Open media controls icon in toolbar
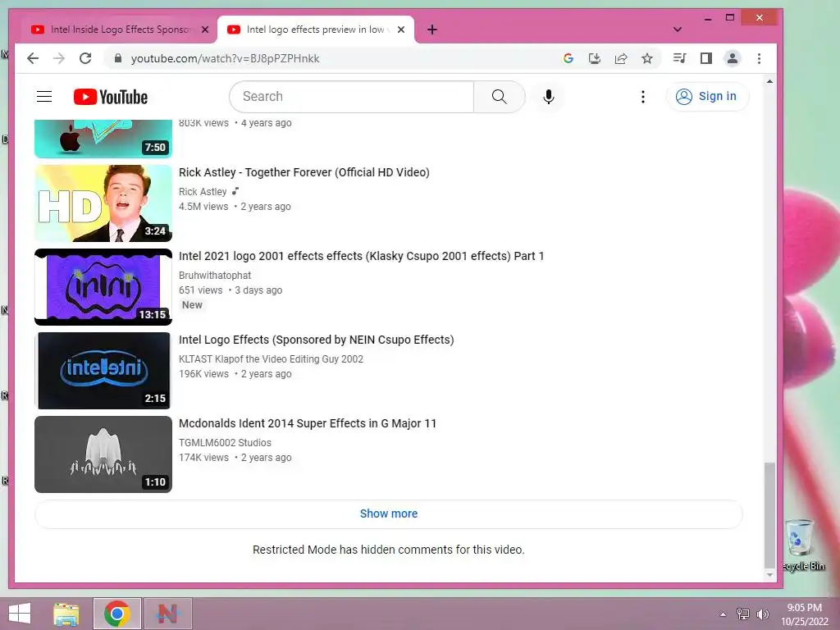The width and height of the screenshot is (840, 630). [680, 58]
